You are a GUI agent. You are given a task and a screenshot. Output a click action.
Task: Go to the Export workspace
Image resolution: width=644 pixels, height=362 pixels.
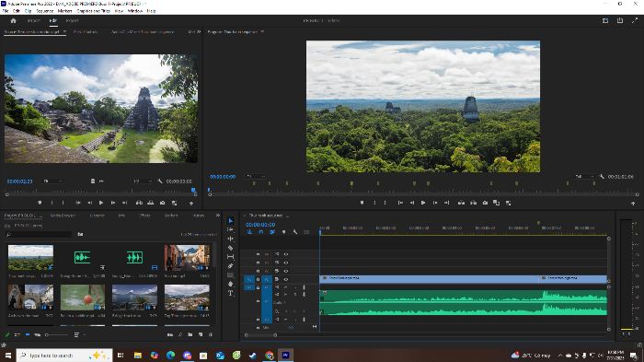point(73,20)
